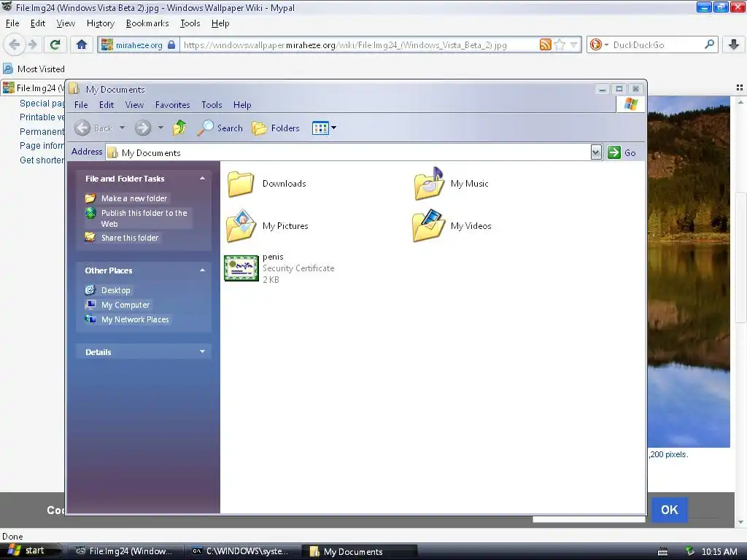Image resolution: width=747 pixels, height=560 pixels.
Task: Select the Security Certificate file icon
Action: [x=241, y=268]
